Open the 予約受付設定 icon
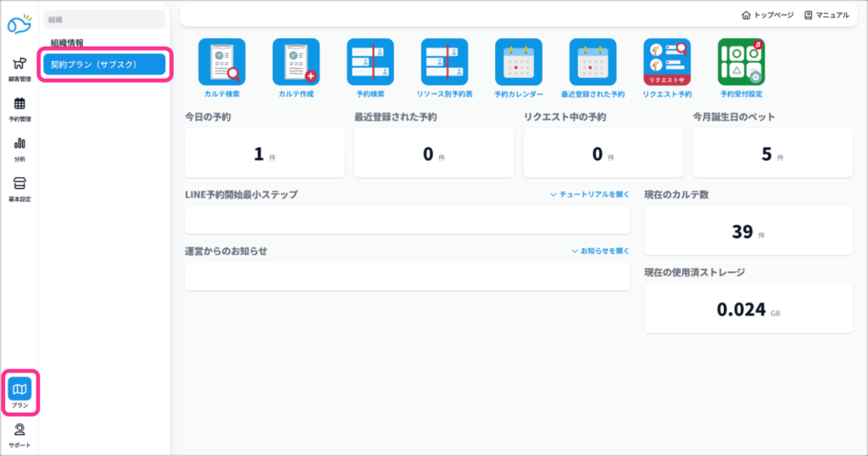 click(x=741, y=62)
